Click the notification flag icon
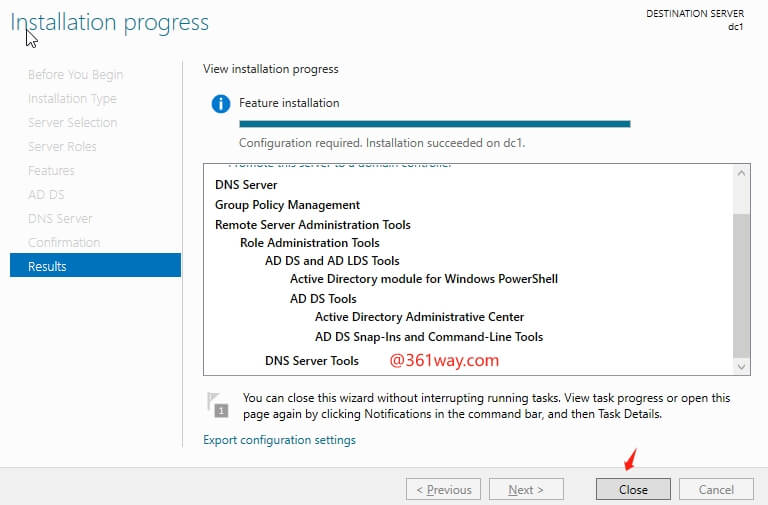 coord(217,403)
